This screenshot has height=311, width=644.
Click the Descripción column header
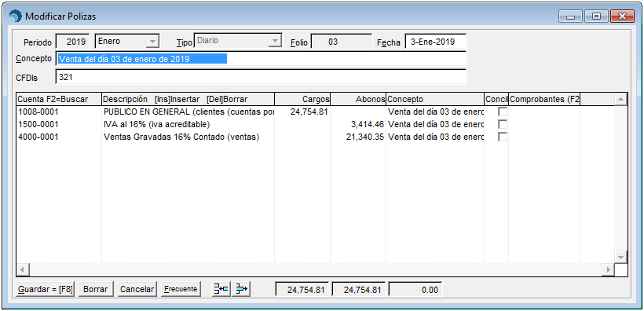click(188, 99)
